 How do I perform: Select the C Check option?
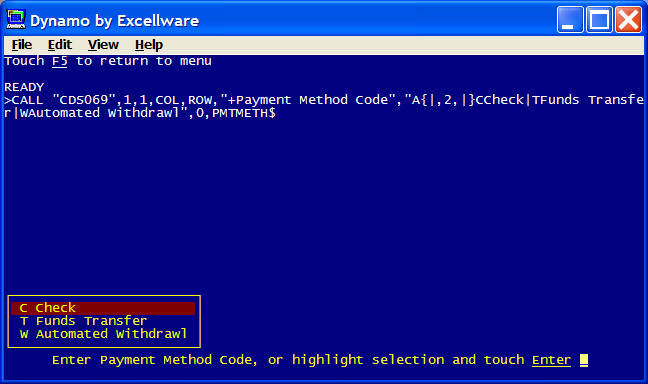coord(103,308)
